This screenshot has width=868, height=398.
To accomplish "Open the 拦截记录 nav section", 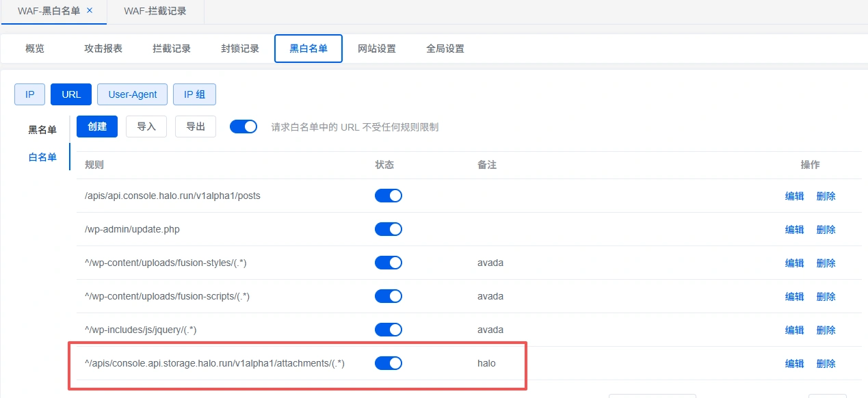I will coord(172,49).
